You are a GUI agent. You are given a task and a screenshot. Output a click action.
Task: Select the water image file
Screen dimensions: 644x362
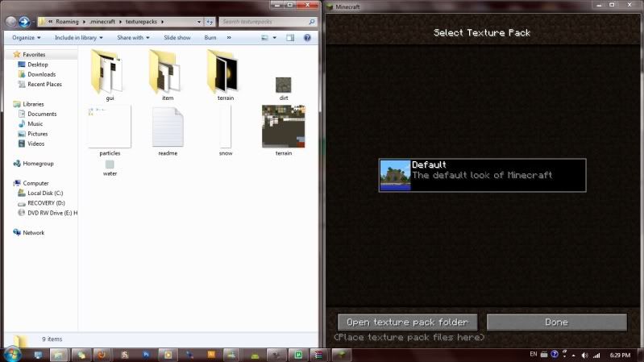click(110, 168)
